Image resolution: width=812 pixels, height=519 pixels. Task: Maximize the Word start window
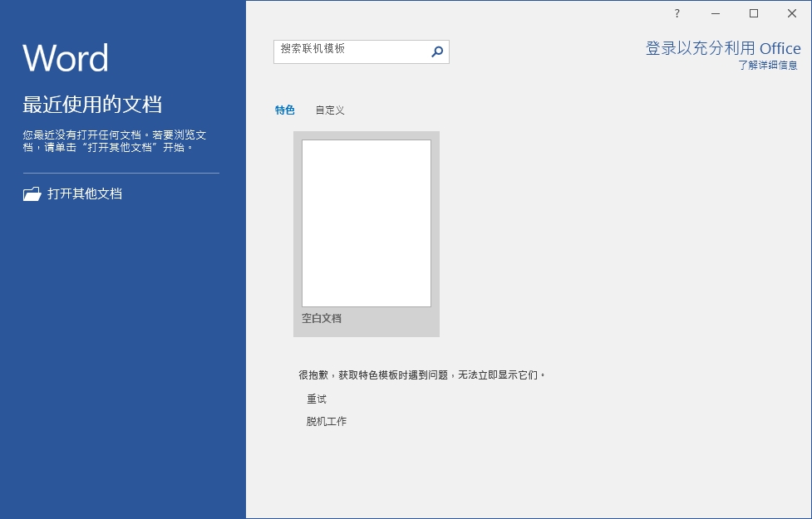coord(754,13)
